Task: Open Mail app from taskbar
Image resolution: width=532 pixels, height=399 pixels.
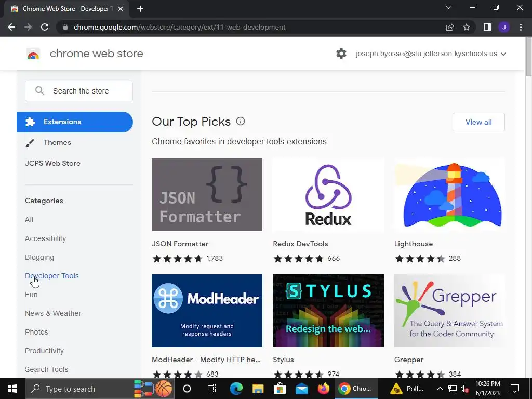Action: tap(302, 389)
